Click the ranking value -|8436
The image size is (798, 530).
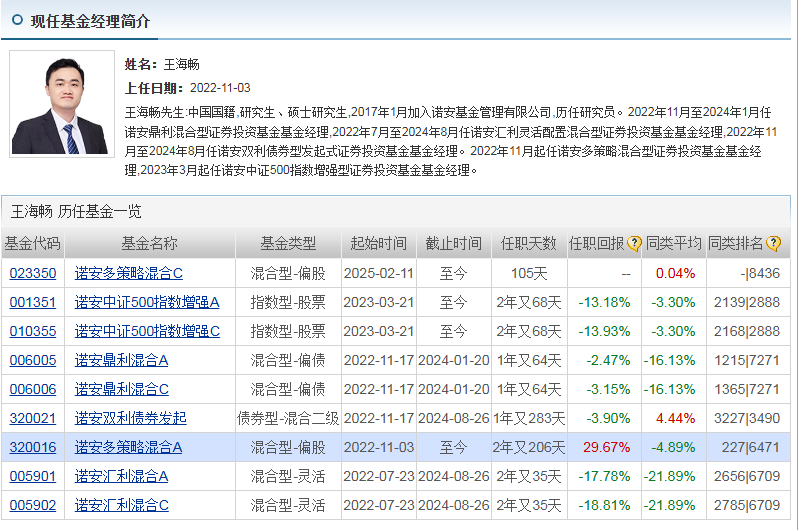tap(760, 273)
